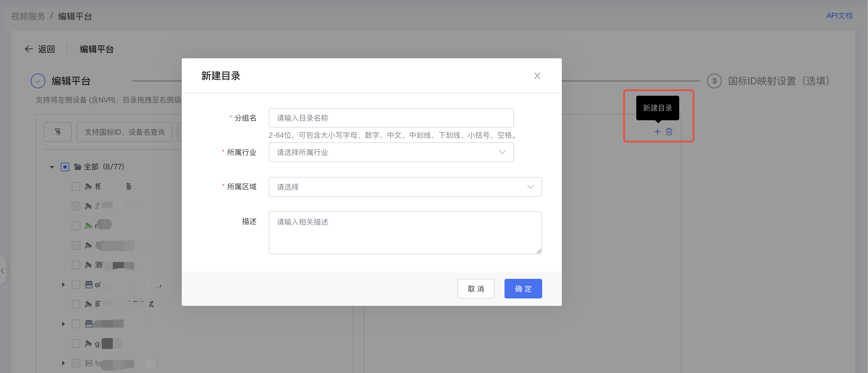The height and width of the screenshot is (373, 868).
Task: Toggle the 全部 (8/77) checkbox
Action: click(x=65, y=167)
